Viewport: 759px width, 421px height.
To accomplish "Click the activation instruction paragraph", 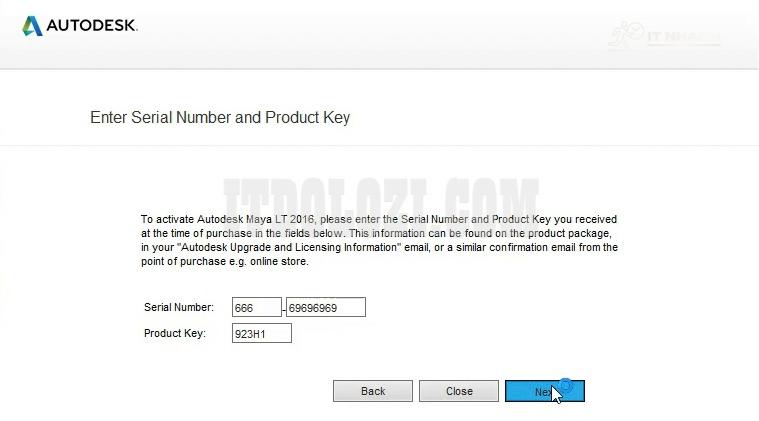I will pyautogui.click(x=379, y=240).
